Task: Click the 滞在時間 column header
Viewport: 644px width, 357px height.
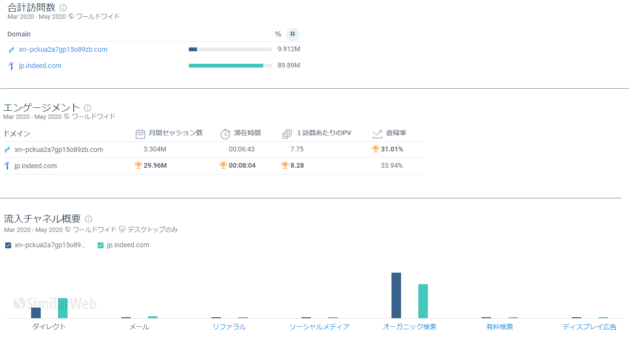Action: point(248,133)
